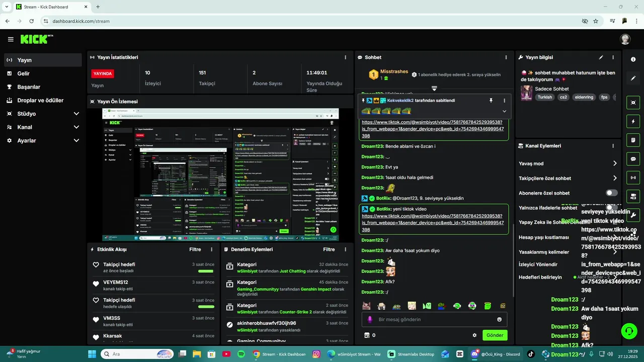Open Başarılar in the sidebar
The height and width of the screenshot is (362, 644).
(43, 87)
